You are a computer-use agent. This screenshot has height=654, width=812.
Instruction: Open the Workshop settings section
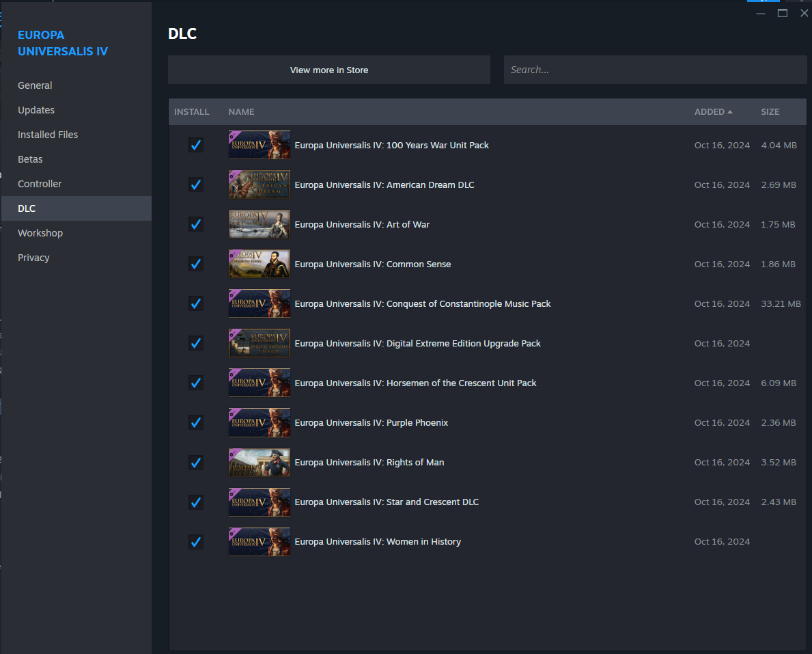40,233
